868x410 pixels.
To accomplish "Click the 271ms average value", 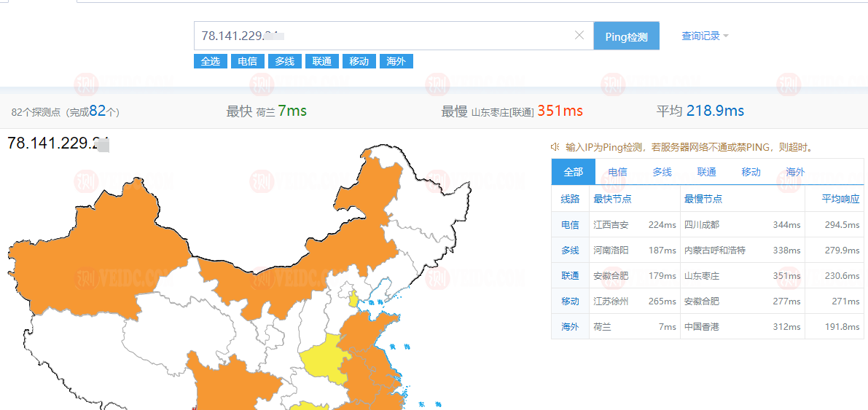I will coord(845,301).
